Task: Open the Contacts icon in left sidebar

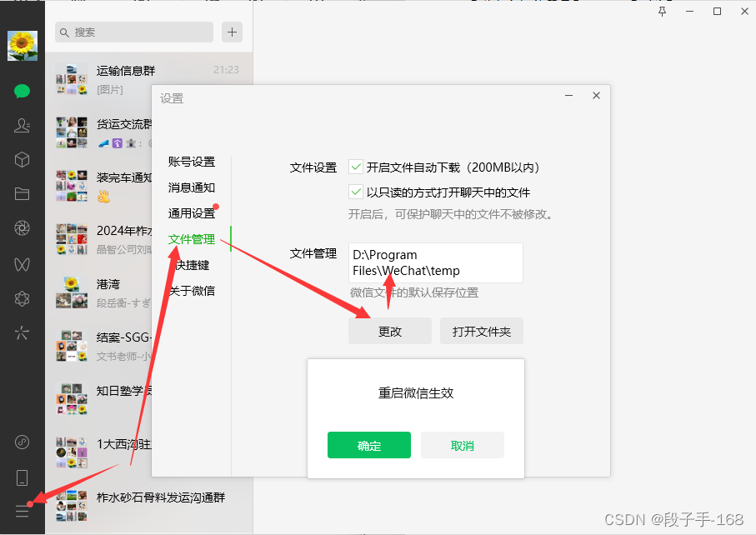Action: tap(23, 126)
